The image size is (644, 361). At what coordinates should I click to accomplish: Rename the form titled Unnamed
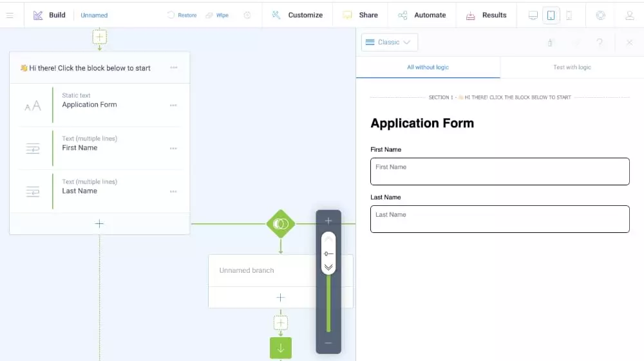(94, 15)
